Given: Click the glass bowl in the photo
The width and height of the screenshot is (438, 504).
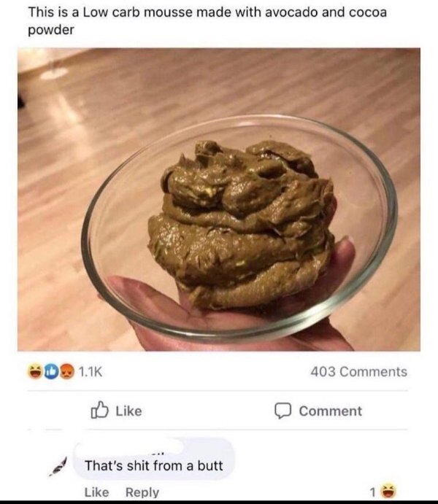Looking at the screenshot, I should 239,228.
